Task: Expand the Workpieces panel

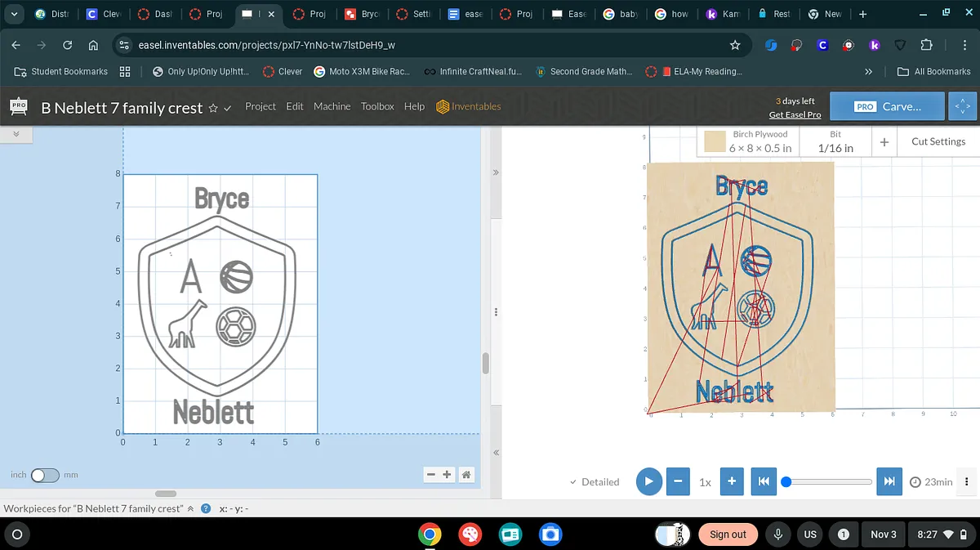Action: (x=191, y=508)
